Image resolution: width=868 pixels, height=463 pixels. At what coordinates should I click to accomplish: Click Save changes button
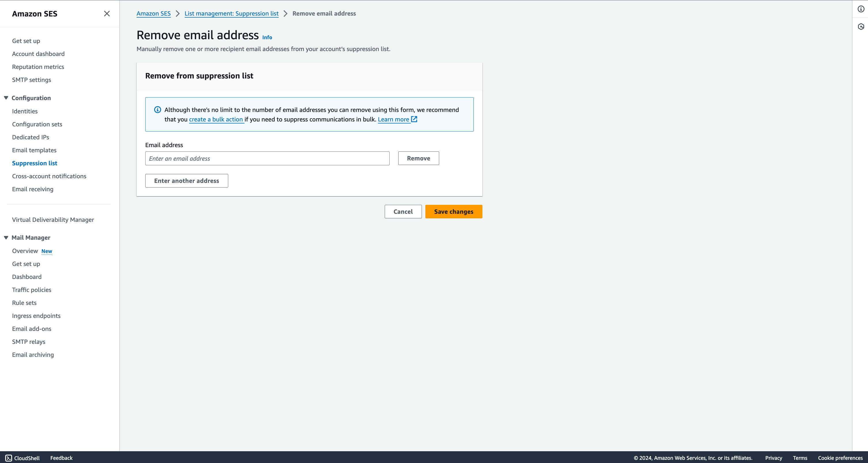point(454,211)
